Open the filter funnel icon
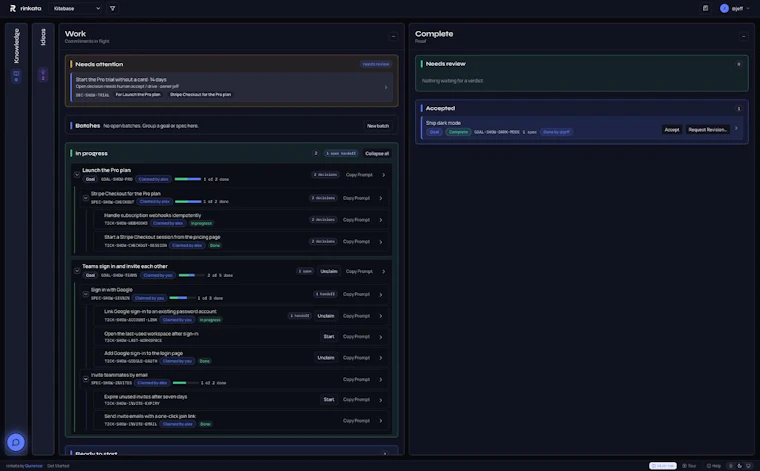Image resolution: width=760 pixels, height=471 pixels. 112,8
